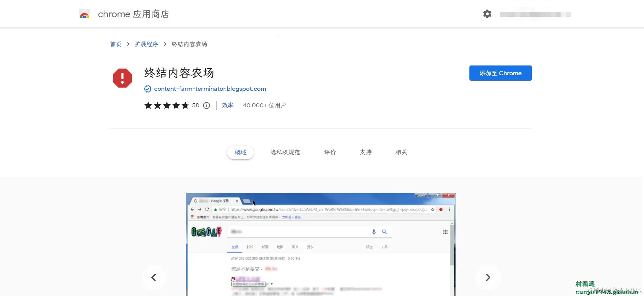The width and height of the screenshot is (644, 296).
Task: Click the 终结内容农场 breadcrumb text
Action: [189, 44]
